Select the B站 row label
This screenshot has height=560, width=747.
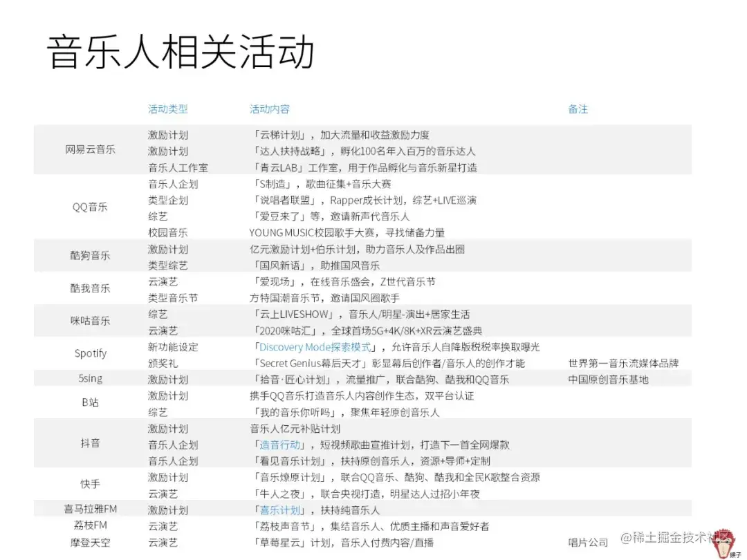click(x=90, y=403)
